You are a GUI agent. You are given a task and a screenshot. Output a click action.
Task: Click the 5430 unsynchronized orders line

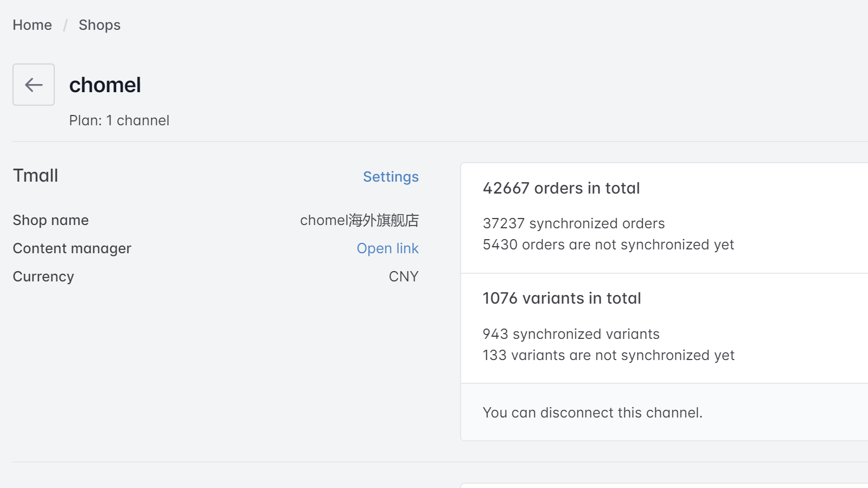(608, 245)
